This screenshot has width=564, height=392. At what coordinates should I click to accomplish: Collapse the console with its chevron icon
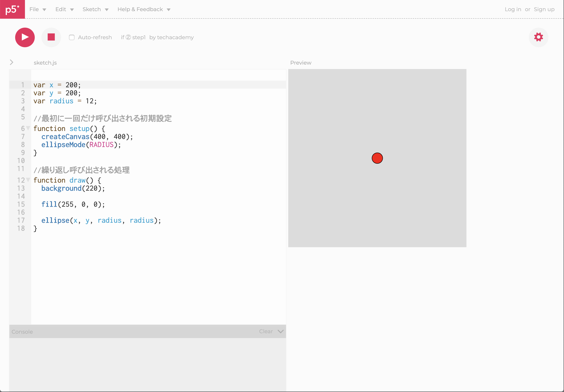(x=280, y=331)
